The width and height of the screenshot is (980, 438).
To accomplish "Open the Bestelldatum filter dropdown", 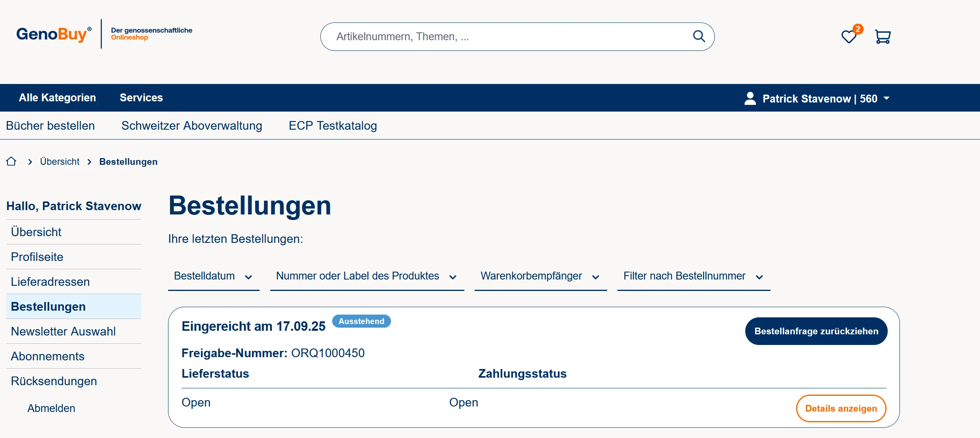I will [x=213, y=276].
